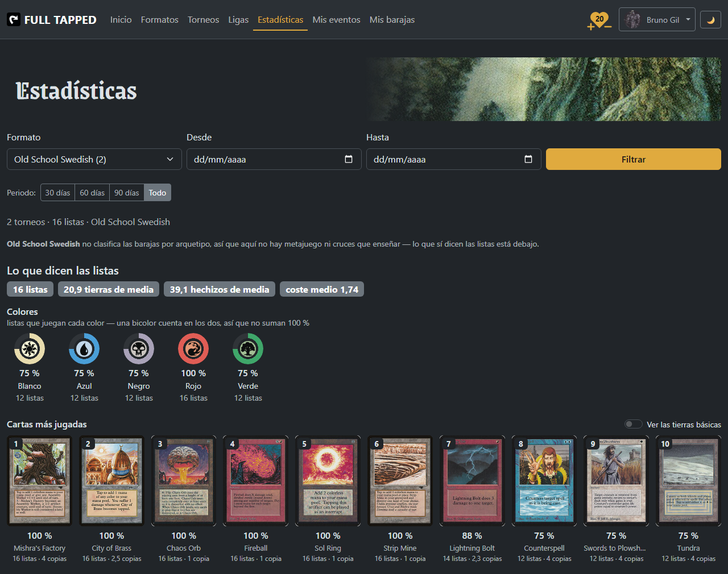The height and width of the screenshot is (574, 728).
Task: Open the Hasta calendar picker icon
Action: click(x=528, y=159)
